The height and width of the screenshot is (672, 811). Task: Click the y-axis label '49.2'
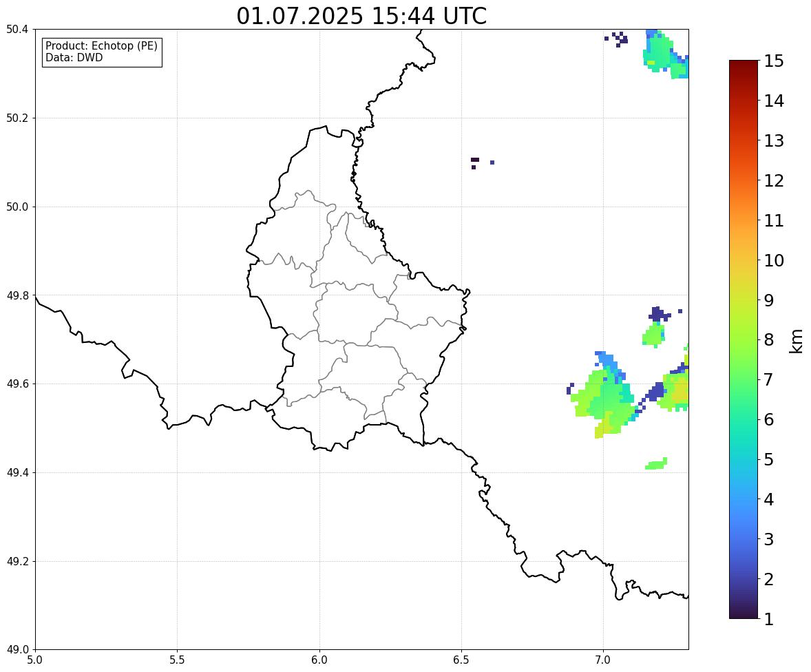17,561
